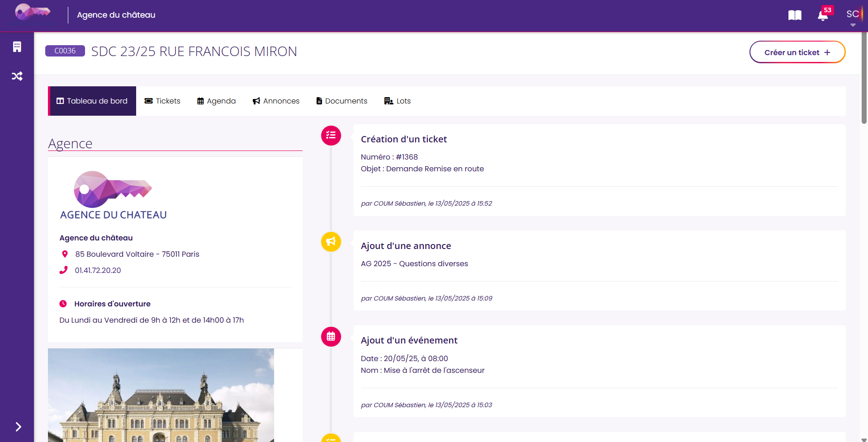
Task: Open the building icon in sidebar
Action: 17,47
